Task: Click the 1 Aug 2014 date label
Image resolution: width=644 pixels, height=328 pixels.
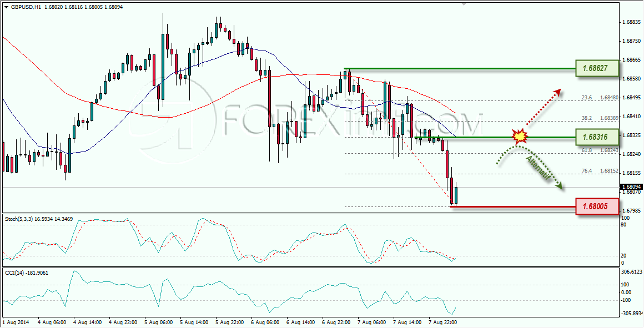Action: (x=14, y=322)
